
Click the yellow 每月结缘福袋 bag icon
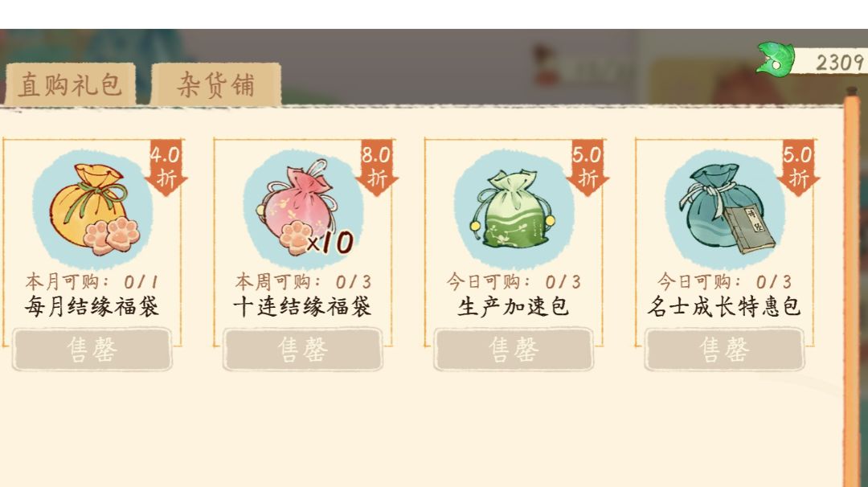point(94,209)
